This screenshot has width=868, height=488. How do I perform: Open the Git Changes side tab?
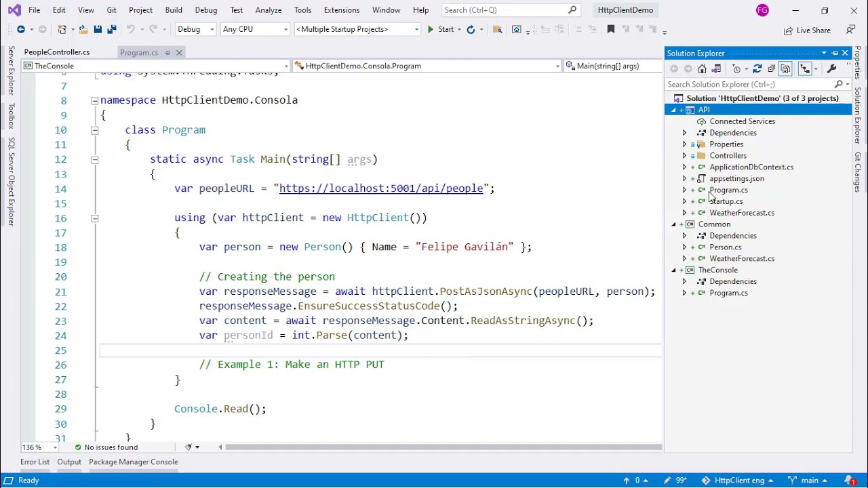tap(858, 171)
